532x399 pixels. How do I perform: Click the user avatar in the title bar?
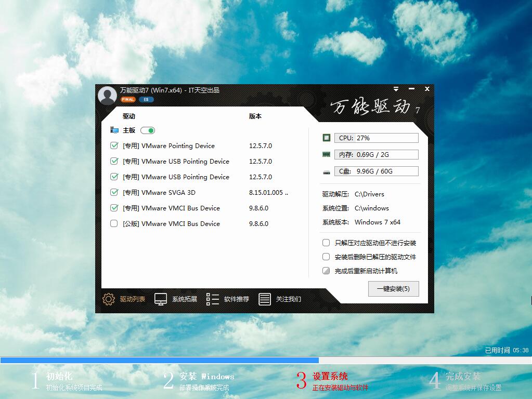[x=107, y=95]
